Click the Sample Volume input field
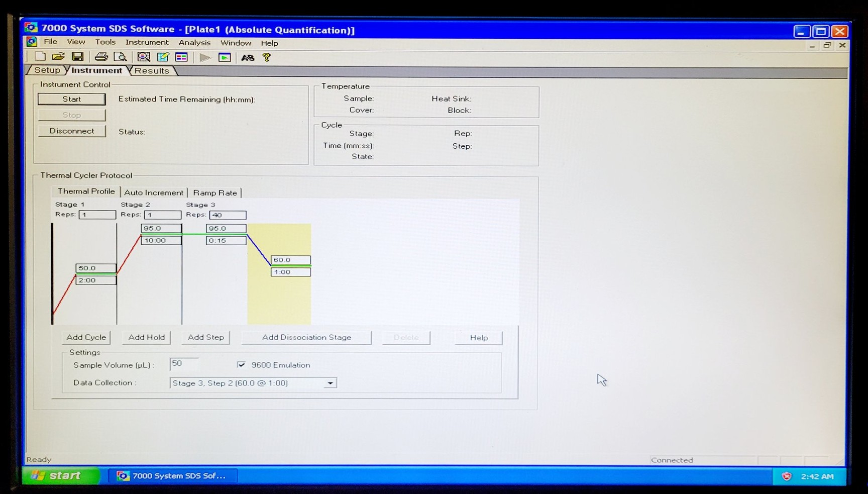This screenshot has height=494, width=868. pos(183,364)
